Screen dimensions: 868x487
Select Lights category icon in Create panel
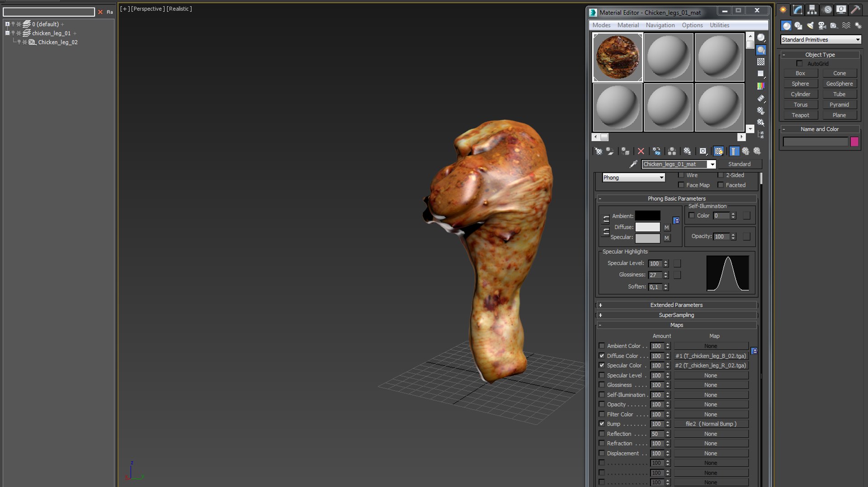click(810, 26)
